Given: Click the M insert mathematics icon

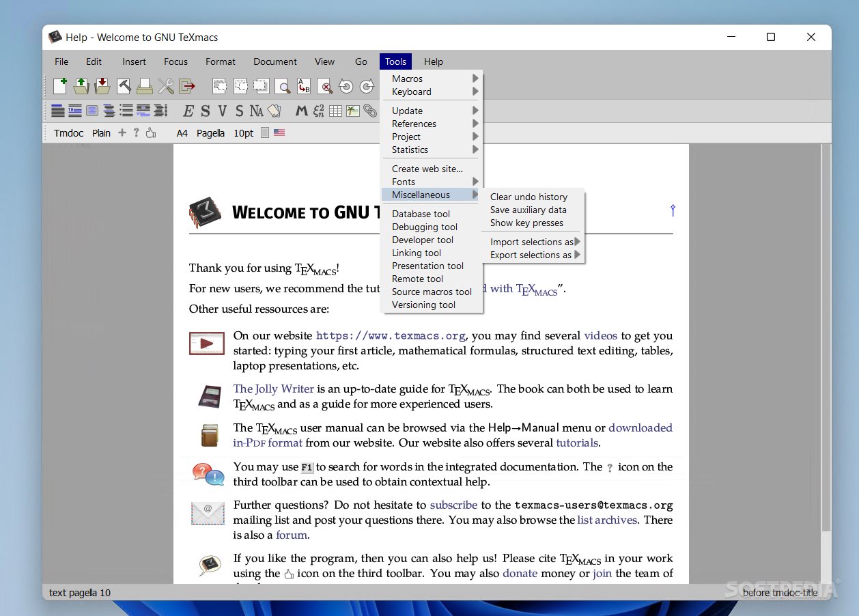Looking at the screenshot, I should (x=301, y=111).
